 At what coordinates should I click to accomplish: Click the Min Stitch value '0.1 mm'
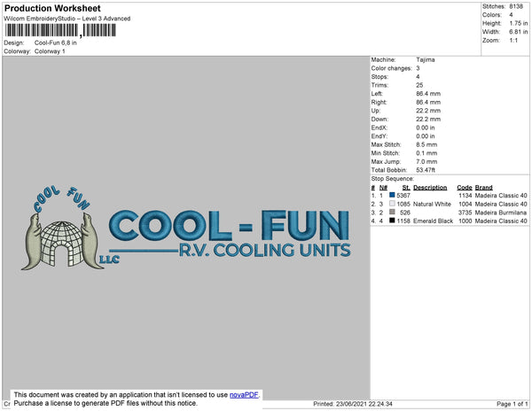coord(426,153)
